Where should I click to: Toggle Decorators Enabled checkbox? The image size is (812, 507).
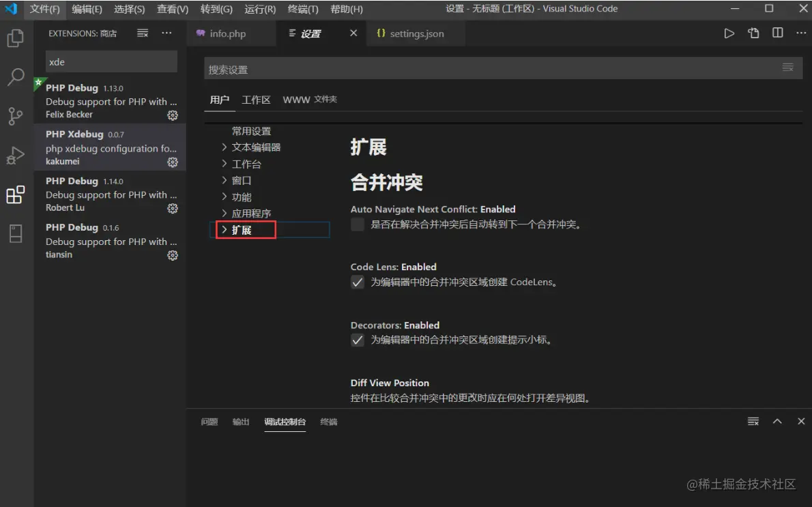[x=358, y=341]
